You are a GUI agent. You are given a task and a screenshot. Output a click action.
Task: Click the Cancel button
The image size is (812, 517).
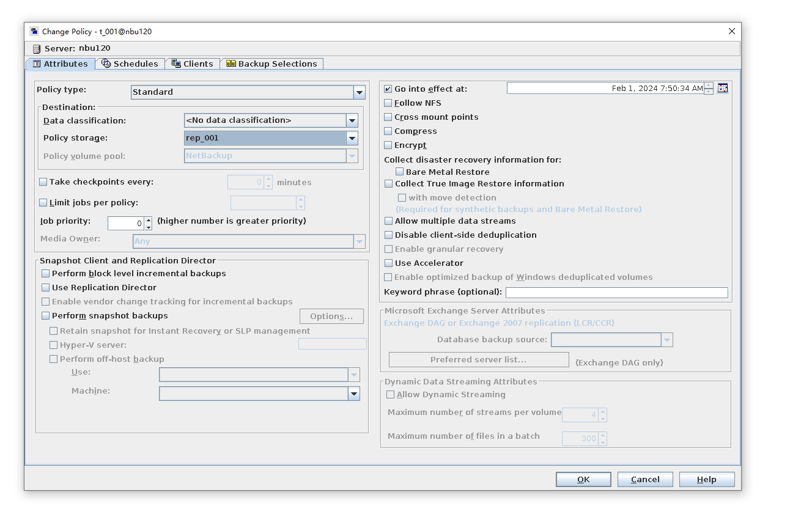[645, 480]
